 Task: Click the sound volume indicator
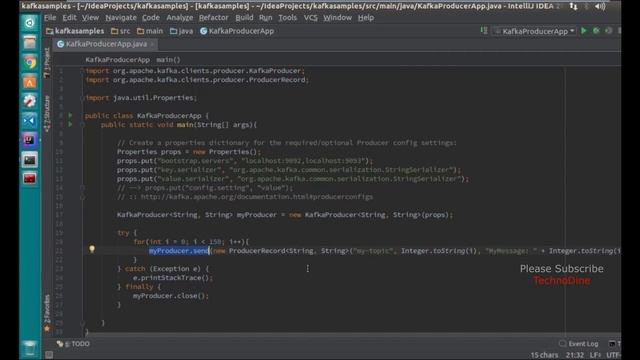pyautogui.click(x=600, y=6)
